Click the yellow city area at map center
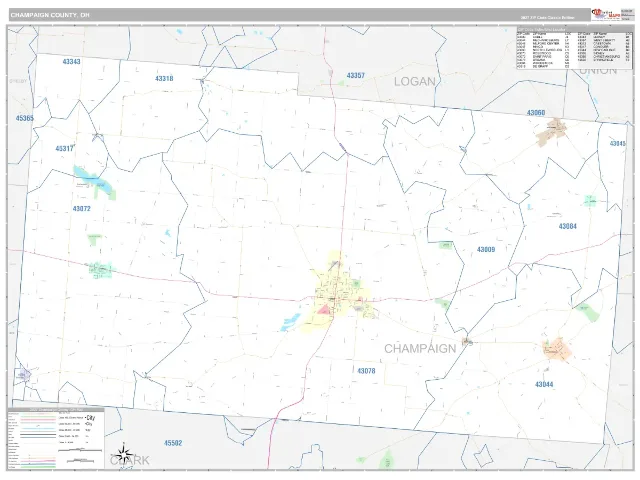 [337, 294]
